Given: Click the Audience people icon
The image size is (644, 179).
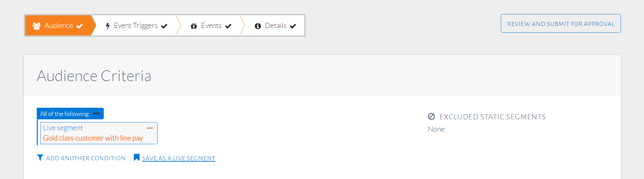Looking at the screenshot, I should (x=36, y=26).
